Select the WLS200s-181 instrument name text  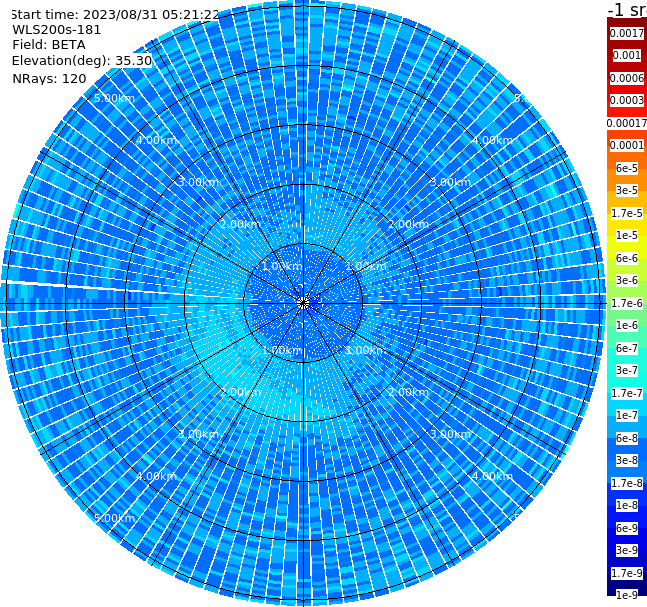click(57, 30)
